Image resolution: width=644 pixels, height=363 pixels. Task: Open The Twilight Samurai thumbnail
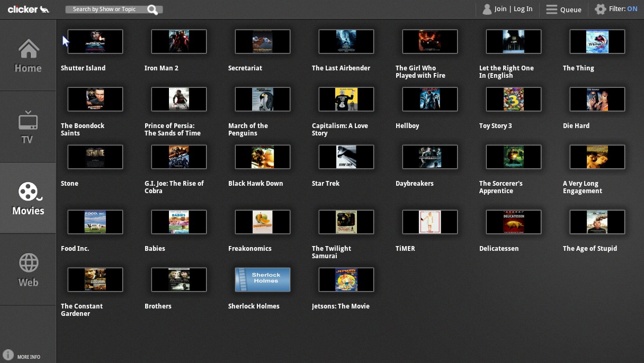[346, 222]
